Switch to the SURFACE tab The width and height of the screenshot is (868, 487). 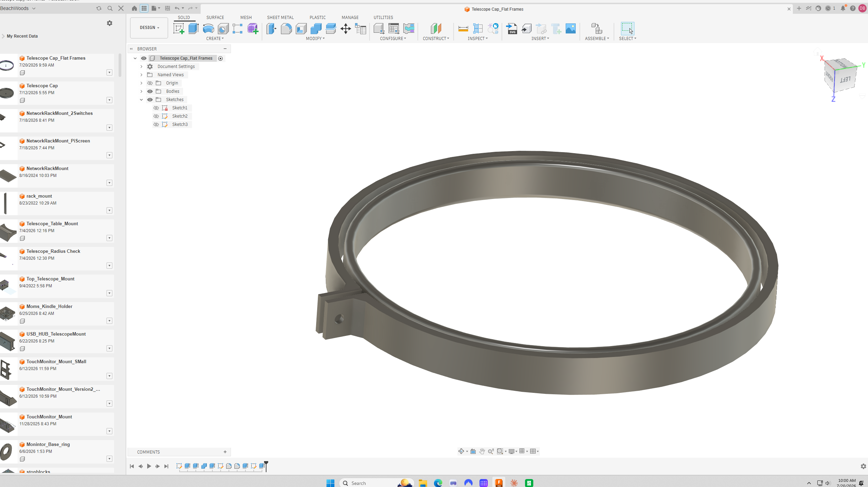215,17
